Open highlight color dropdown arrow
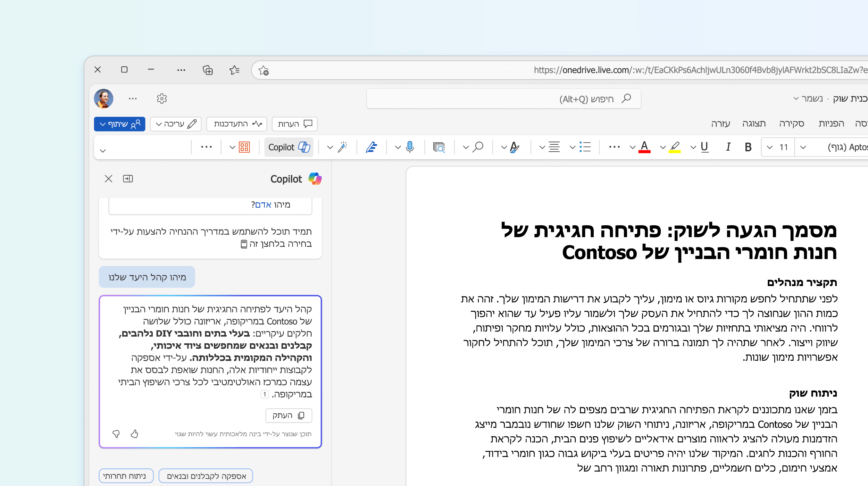The image size is (868, 486). pyautogui.click(x=663, y=147)
